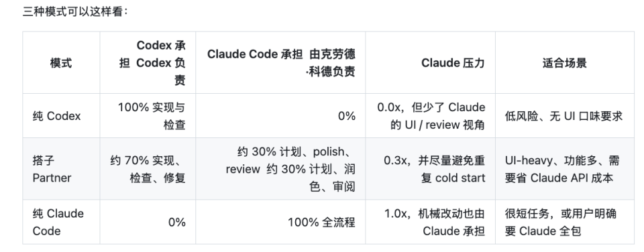Select the 0.0x Claude 压力 cell
The height and width of the screenshot is (252, 644).
tap(431, 116)
